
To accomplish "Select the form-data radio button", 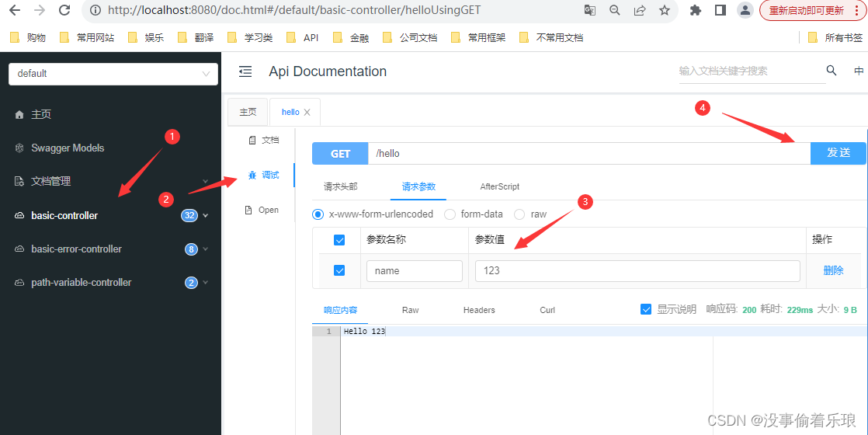I will 450,214.
